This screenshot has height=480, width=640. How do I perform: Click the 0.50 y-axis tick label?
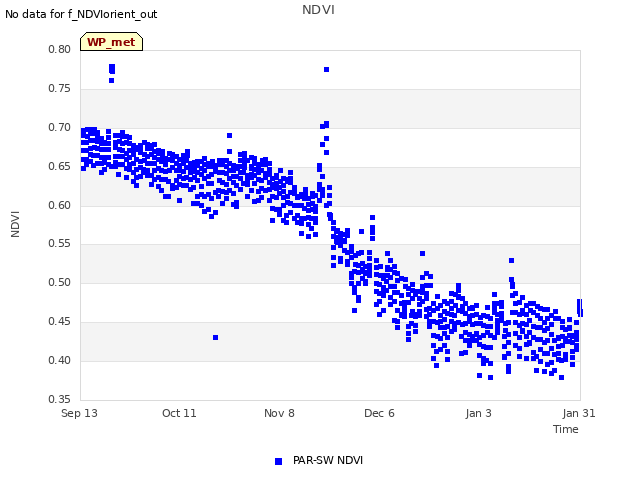60,282
